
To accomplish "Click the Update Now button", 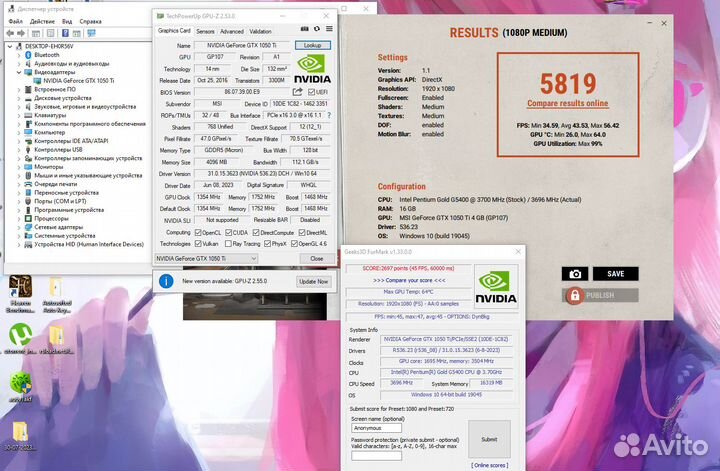I will 314,281.
